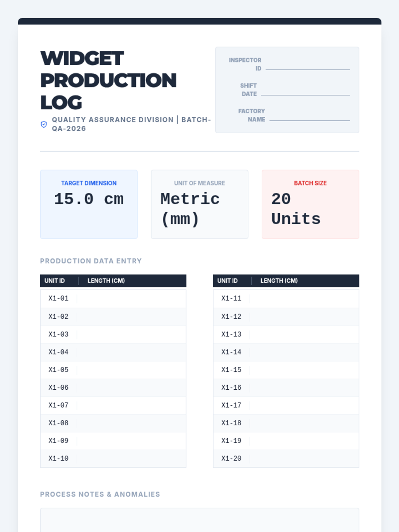Click the Process Notes & Anomalies text box
The width and height of the screenshot is (399, 532).
(x=199, y=520)
